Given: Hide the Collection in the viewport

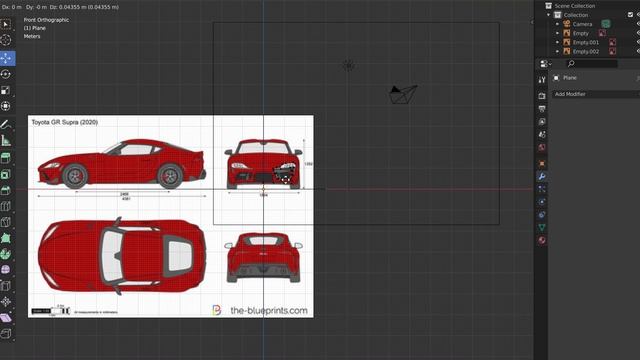Looking at the screenshot, I should pos(638,15).
